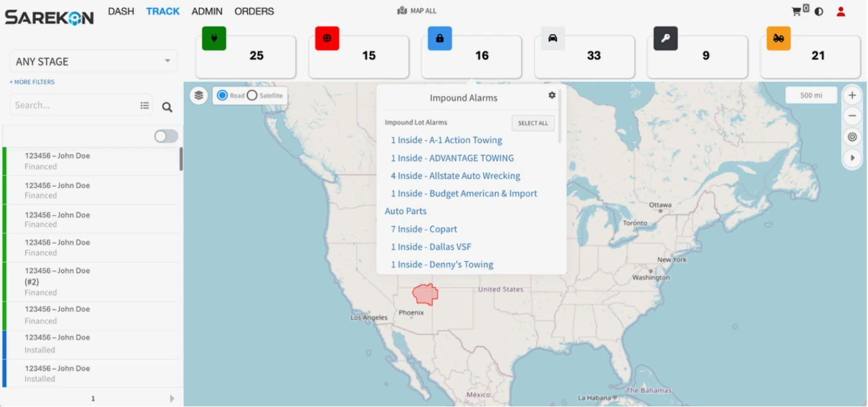Open the ORDERS menu
This screenshot has width=868, height=407.
pos(254,11)
